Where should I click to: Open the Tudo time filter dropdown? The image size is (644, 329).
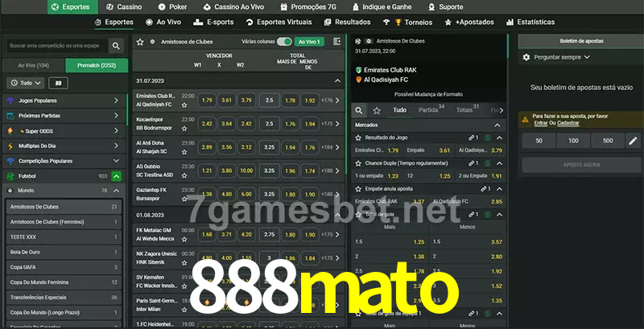[26, 83]
